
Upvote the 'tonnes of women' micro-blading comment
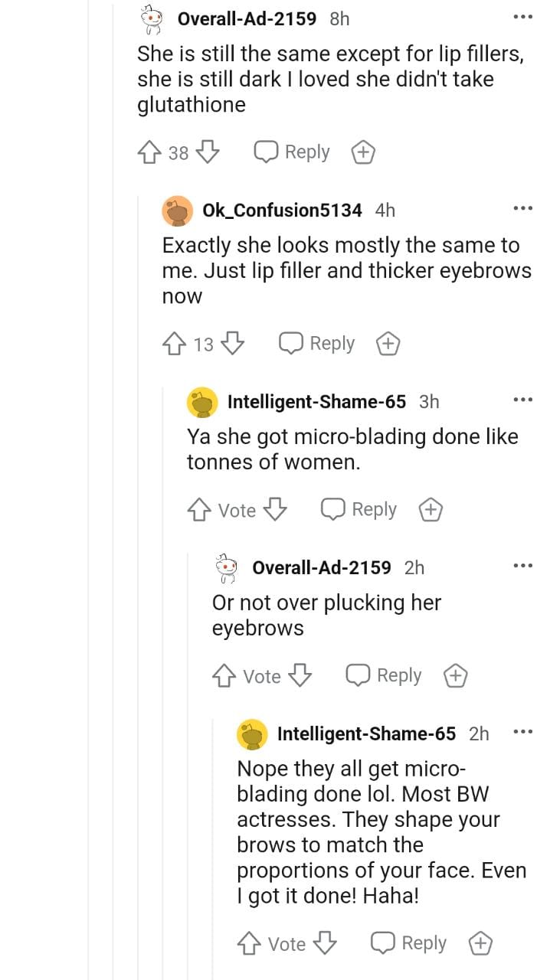tap(198, 510)
